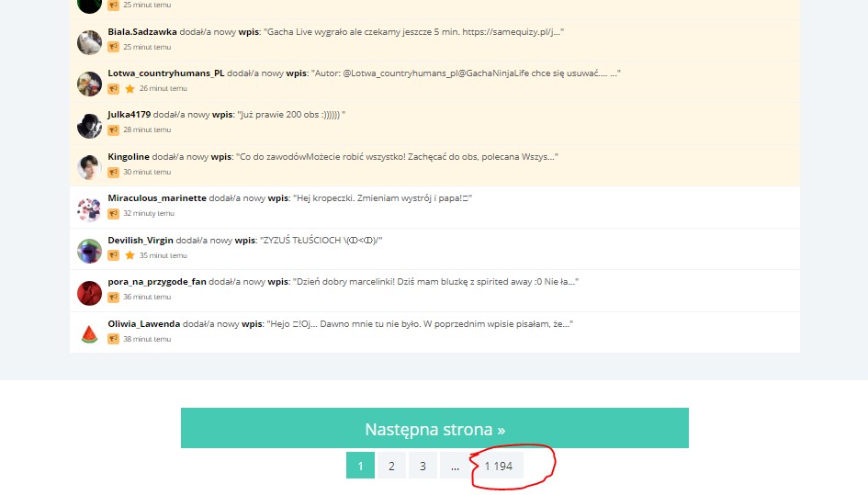868x495 pixels.
Task: Open Lotwa_countryhumans_PL username link
Action: (165, 73)
